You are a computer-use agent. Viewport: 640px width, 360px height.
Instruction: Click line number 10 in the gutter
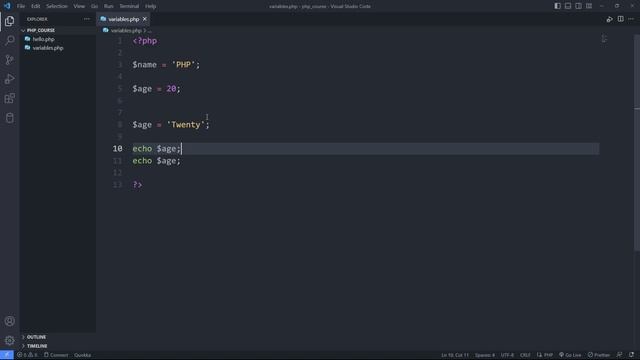click(118, 149)
